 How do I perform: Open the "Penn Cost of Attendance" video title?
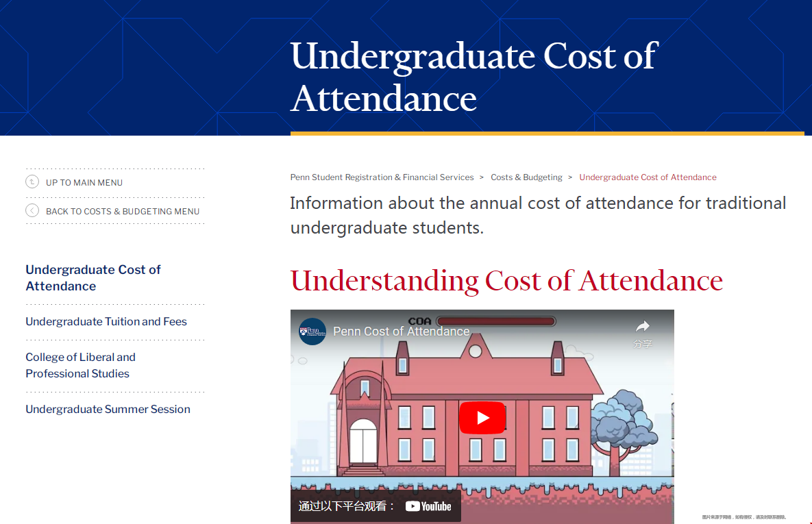tap(402, 332)
